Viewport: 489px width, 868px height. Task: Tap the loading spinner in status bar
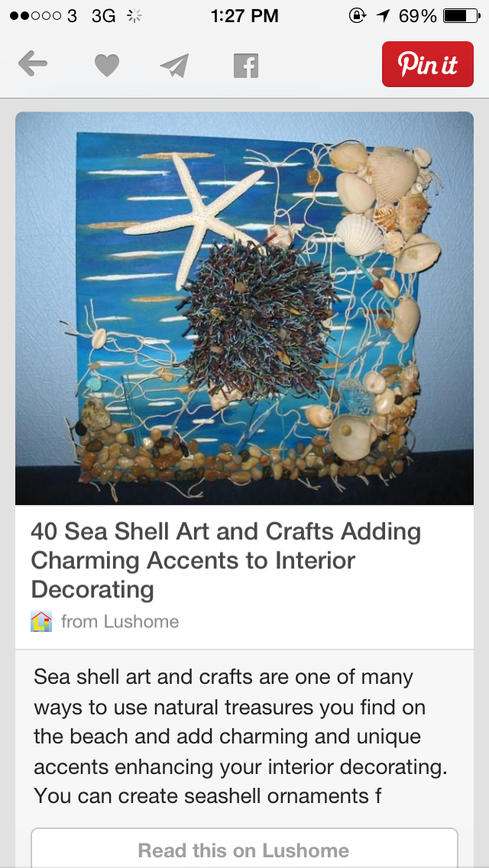click(134, 16)
